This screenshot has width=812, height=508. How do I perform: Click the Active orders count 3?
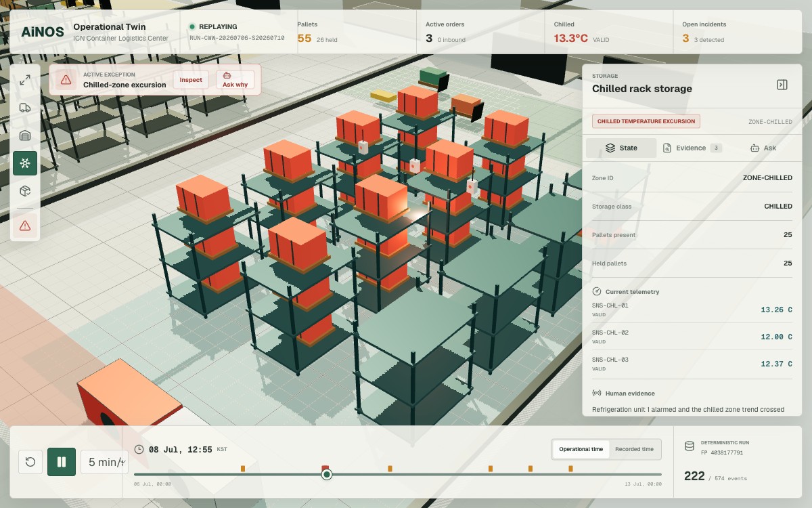coord(429,39)
